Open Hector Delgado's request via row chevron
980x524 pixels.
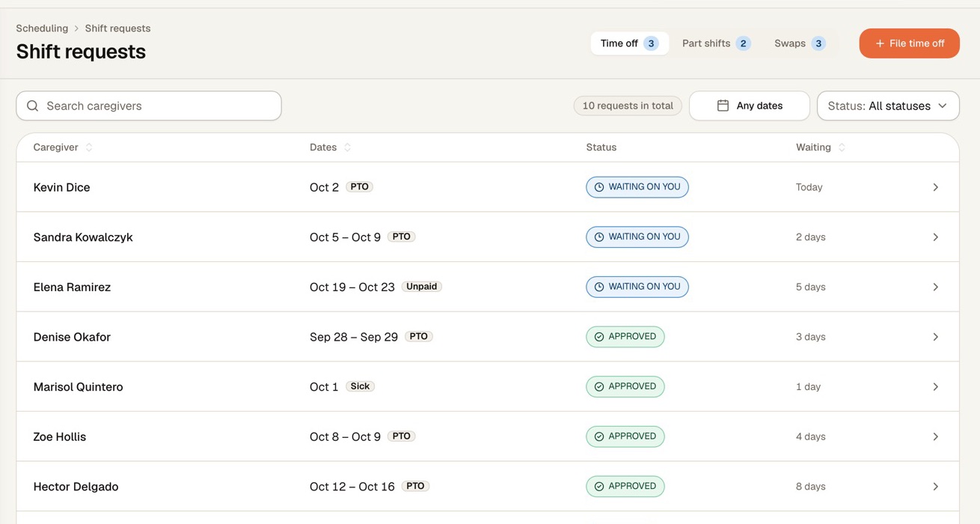(x=935, y=487)
